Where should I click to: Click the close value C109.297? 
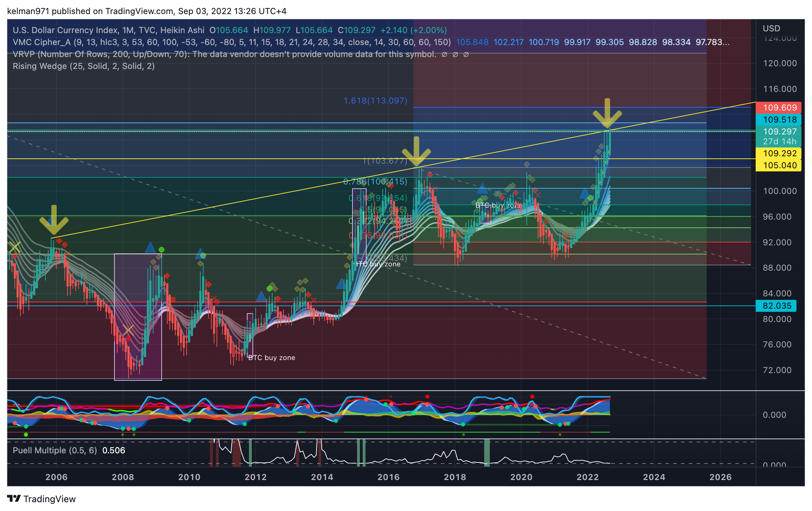pyautogui.click(x=356, y=30)
